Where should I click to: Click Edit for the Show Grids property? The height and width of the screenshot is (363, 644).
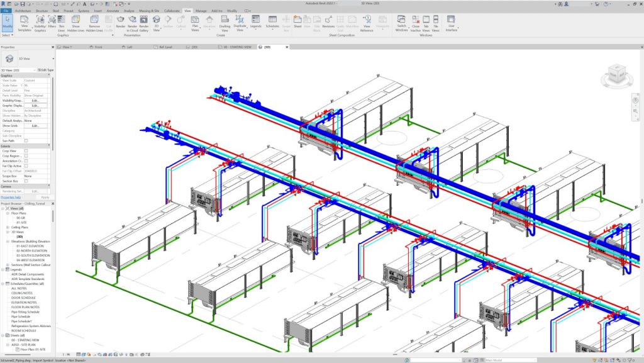click(35, 126)
